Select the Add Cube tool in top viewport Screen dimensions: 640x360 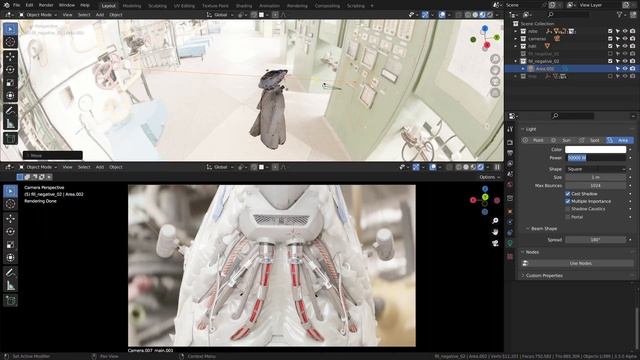coord(11,138)
